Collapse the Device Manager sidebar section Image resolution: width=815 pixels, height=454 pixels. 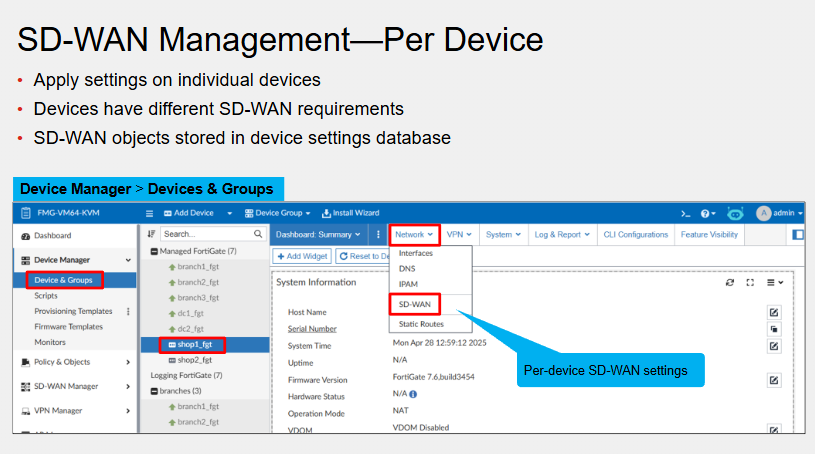coord(128,260)
